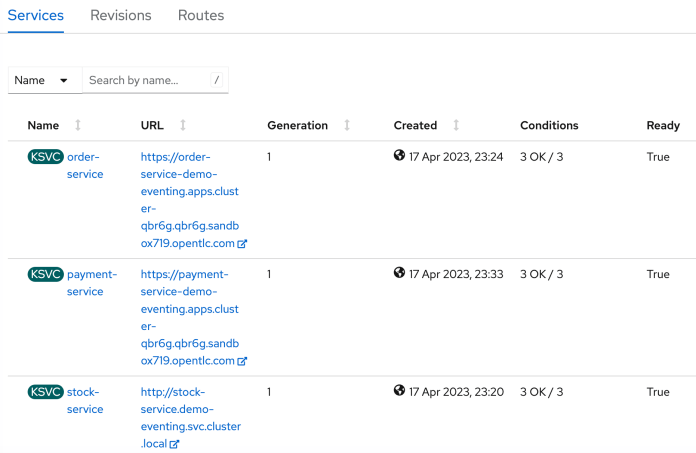Screen dimensions: 696x453
Task: Click timestamp 17 Apr 2023, 23:33
Action: pos(456,275)
